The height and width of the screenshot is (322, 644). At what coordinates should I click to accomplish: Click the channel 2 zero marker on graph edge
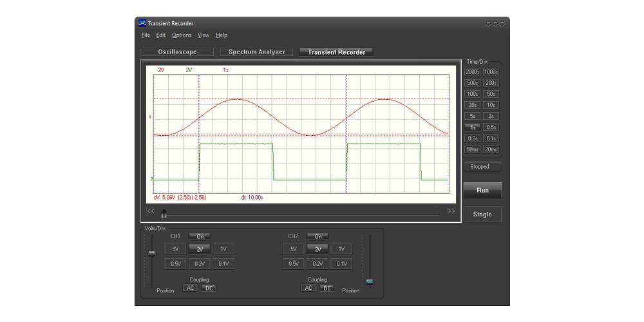151,179
